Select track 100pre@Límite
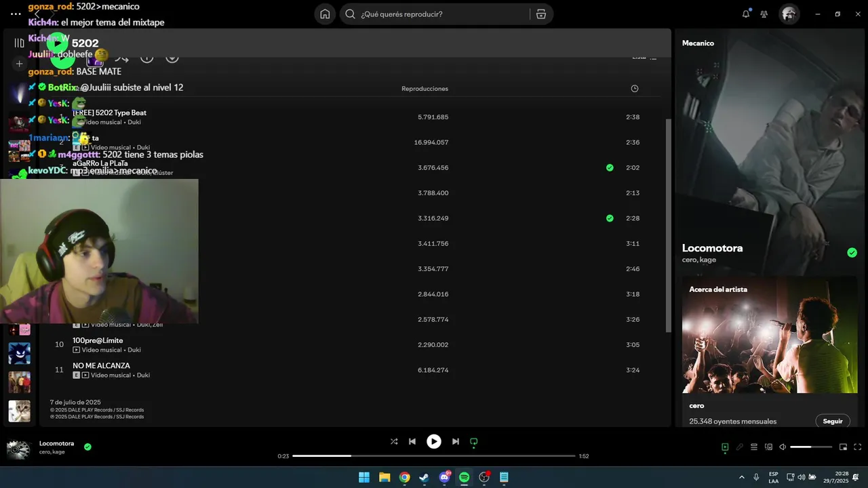 98,340
